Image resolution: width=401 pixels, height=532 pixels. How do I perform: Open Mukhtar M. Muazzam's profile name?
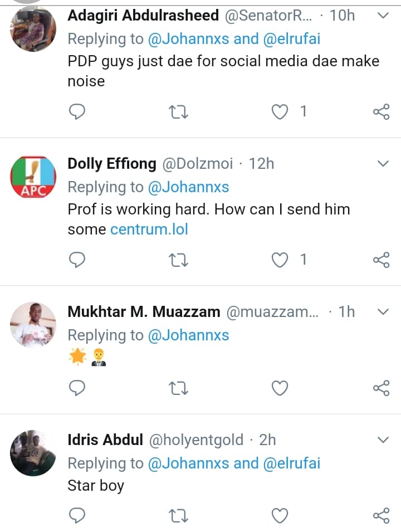coord(144,312)
